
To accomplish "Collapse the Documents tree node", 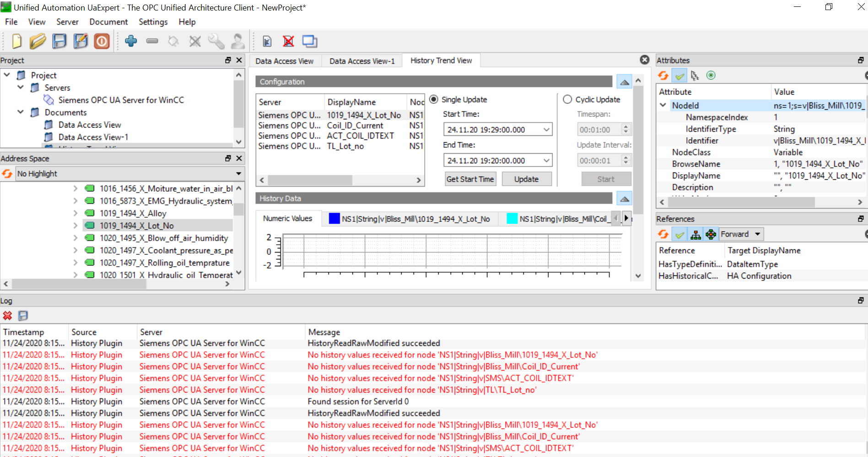I will tap(21, 112).
